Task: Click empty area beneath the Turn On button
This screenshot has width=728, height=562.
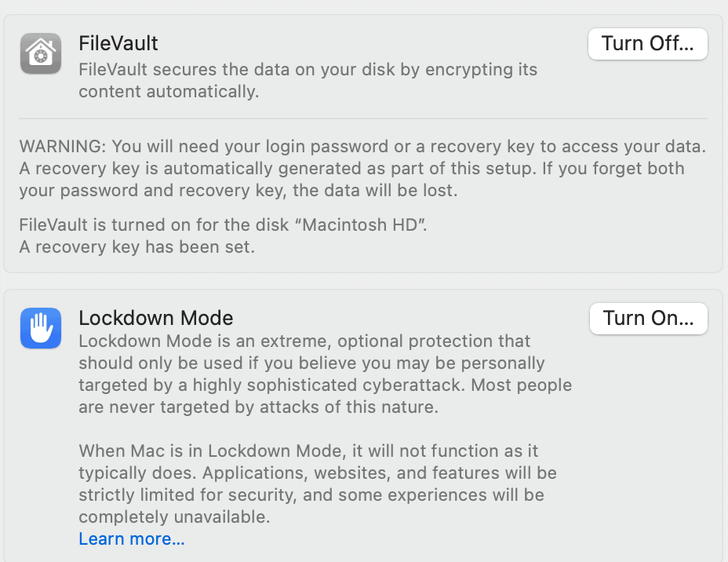Action: coord(648,418)
